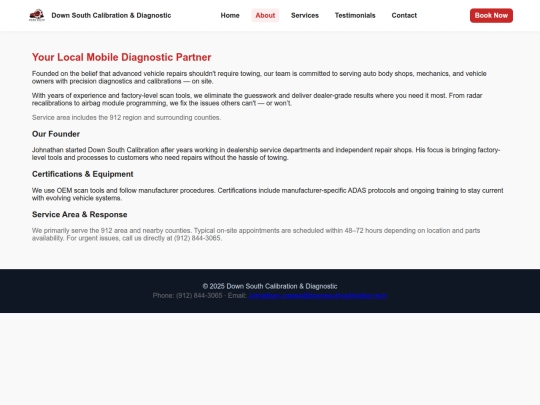Click the "We primarily serve the 912 area" paragraph
Screen dimensions: 540x405
[x=256, y=234]
